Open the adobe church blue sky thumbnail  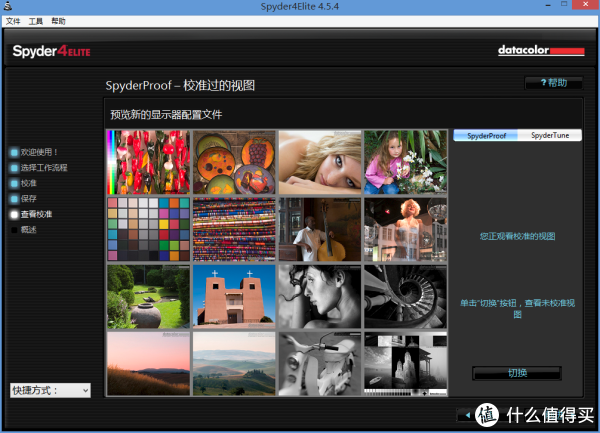(x=234, y=296)
